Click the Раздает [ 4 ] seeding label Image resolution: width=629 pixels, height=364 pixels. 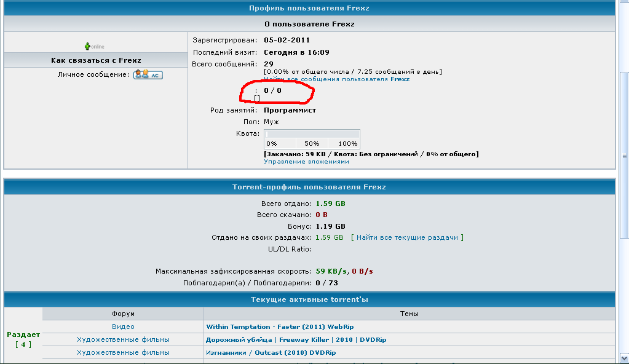[x=23, y=339]
